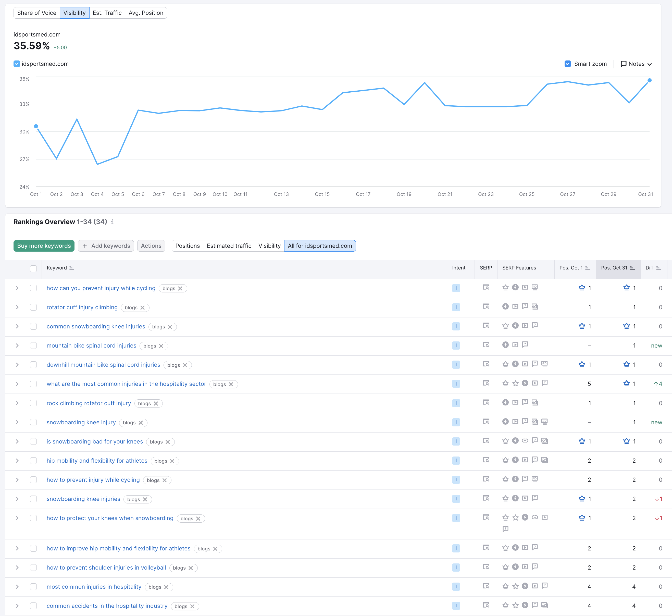Toggle idsportsmed.com chart series checkbox
The image size is (672, 616).
pos(17,64)
